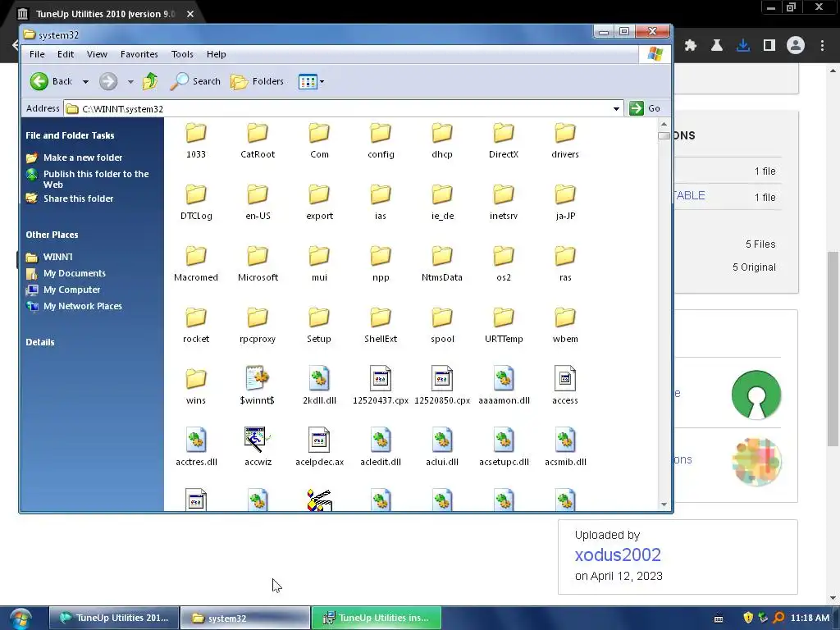Select the accwiz program icon
Viewport: 840px width, 630px height.
click(258, 447)
